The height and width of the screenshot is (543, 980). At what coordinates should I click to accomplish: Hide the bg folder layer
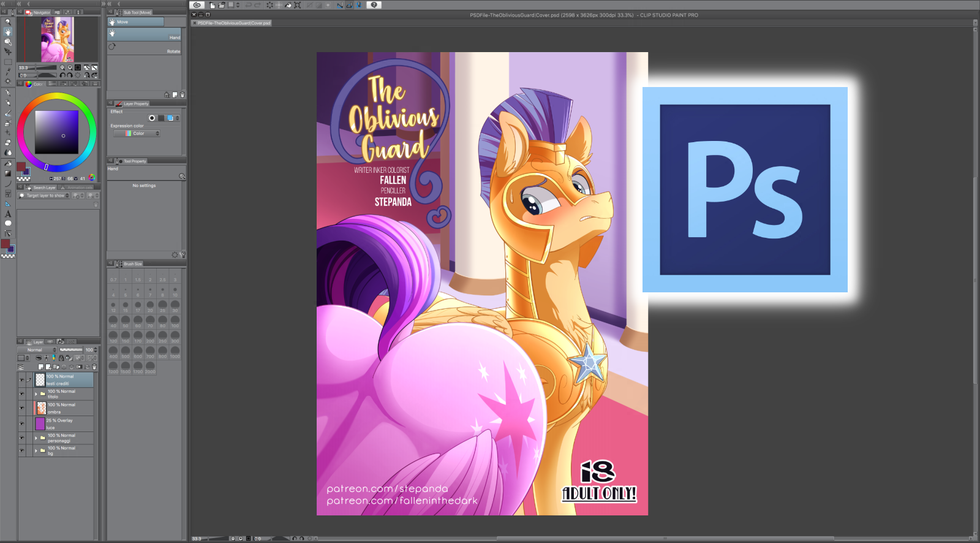tap(21, 450)
